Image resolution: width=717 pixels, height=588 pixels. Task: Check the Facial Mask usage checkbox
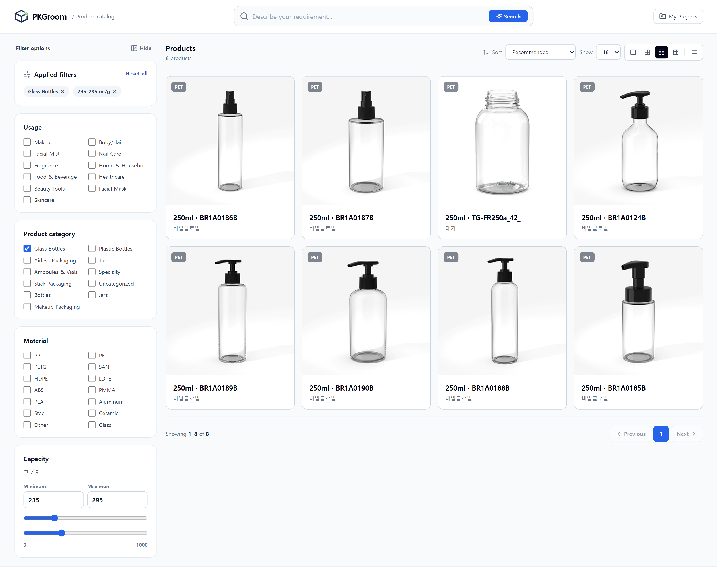92,188
